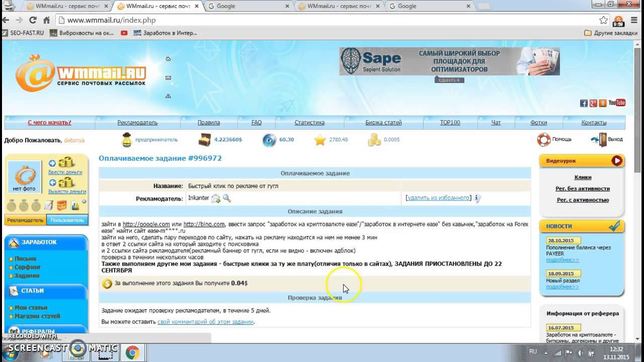Click the Google Plus social icon
Screen dimensions: 644x362
pyautogui.click(x=593, y=103)
